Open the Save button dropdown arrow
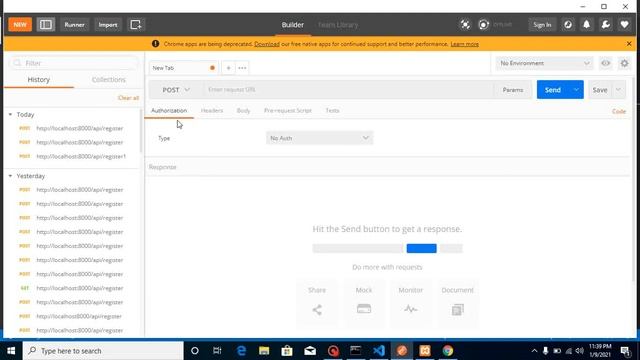640x360 pixels. coord(618,90)
